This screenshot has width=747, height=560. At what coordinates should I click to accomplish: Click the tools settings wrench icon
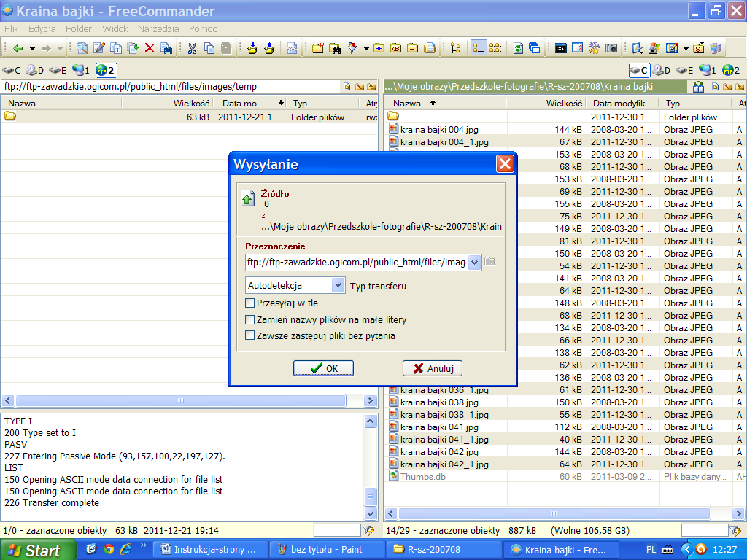594,48
